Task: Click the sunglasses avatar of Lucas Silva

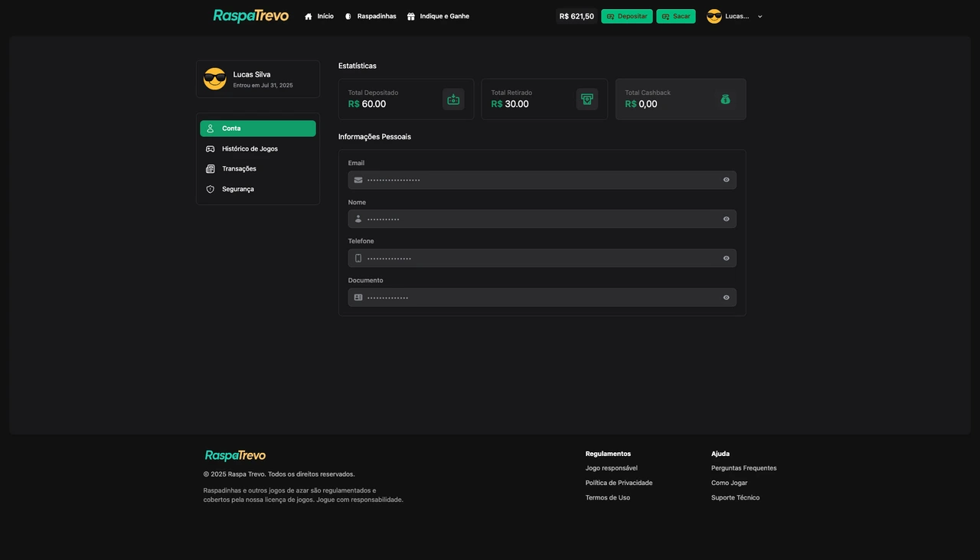Action: coord(215,78)
